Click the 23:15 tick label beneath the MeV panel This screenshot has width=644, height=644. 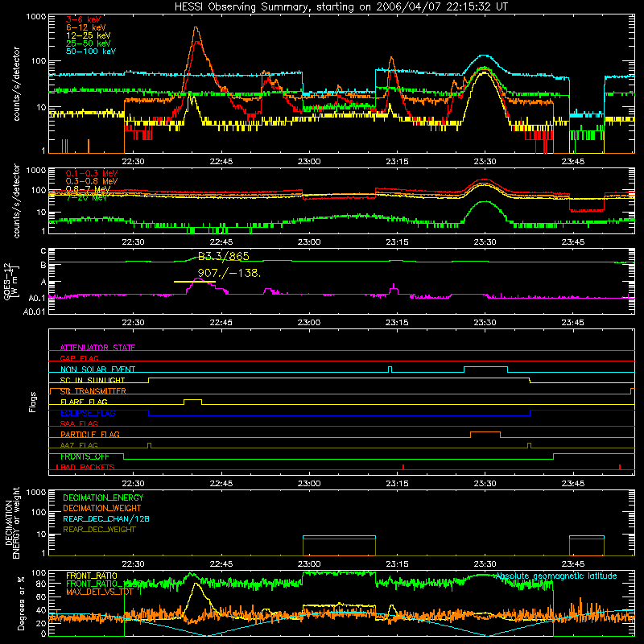tap(397, 242)
